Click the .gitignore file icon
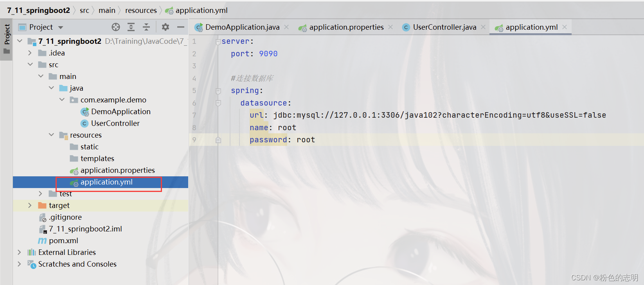 coord(43,217)
